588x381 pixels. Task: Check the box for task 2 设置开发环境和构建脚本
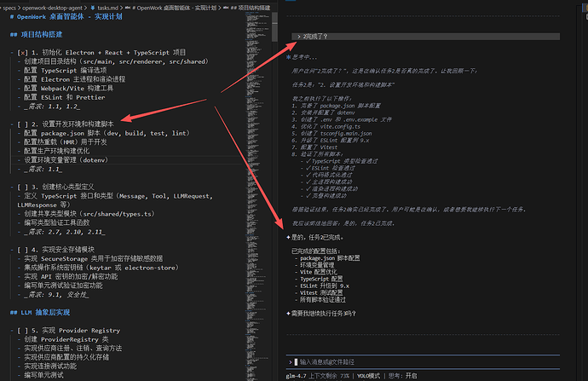(x=22, y=124)
